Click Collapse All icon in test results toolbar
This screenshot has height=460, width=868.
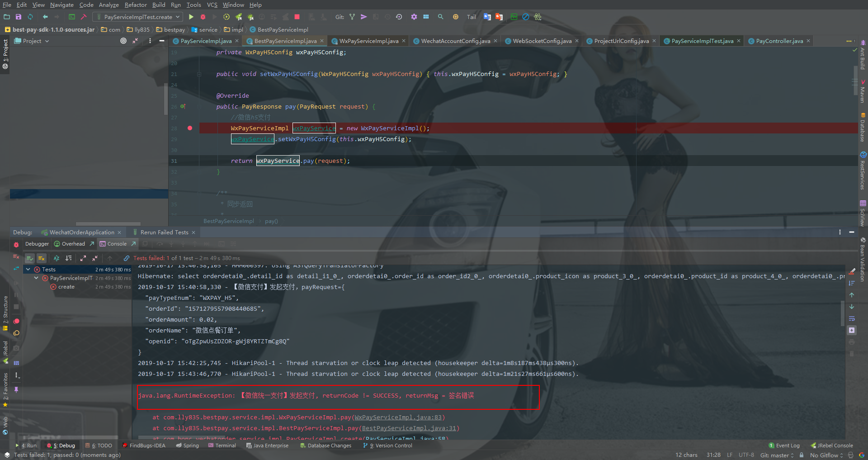point(95,258)
